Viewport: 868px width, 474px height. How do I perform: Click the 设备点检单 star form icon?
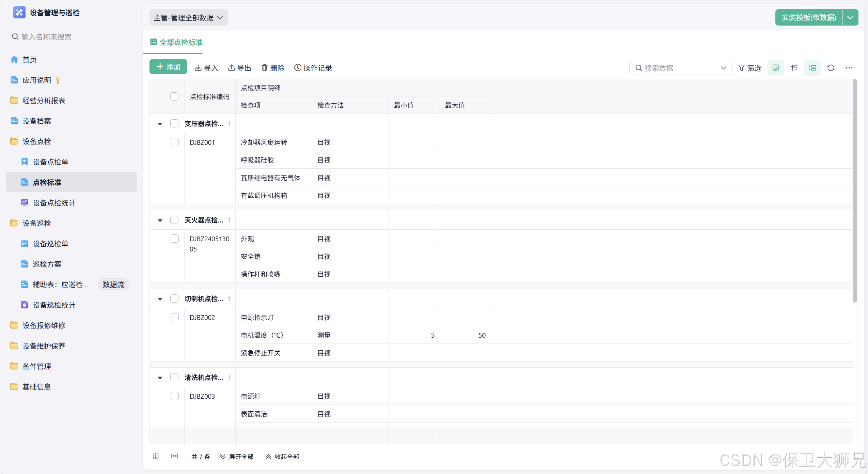(25, 162)
